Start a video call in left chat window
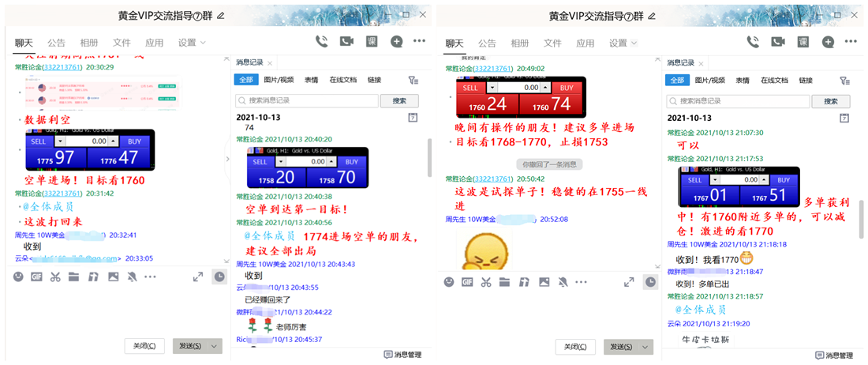Image resolution: width=868 pixels, height=365 pixels. pyautogui.click(x=347, y=41)
